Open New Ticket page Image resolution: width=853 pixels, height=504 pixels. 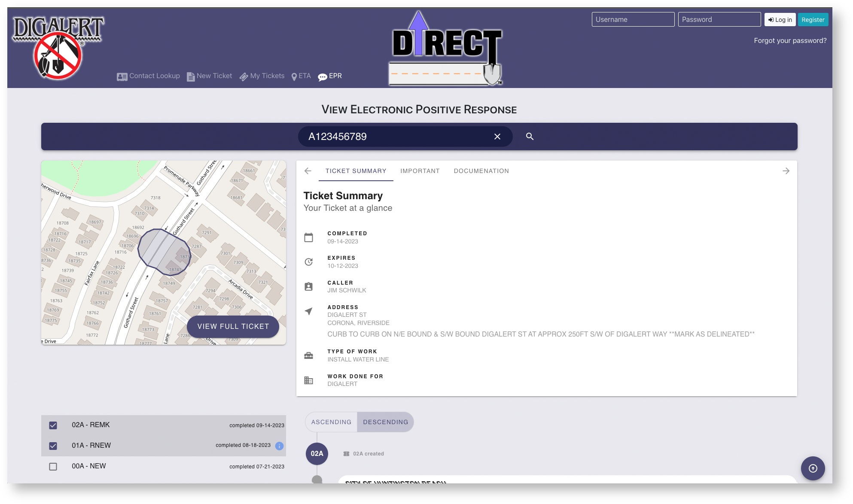(210, 76)
